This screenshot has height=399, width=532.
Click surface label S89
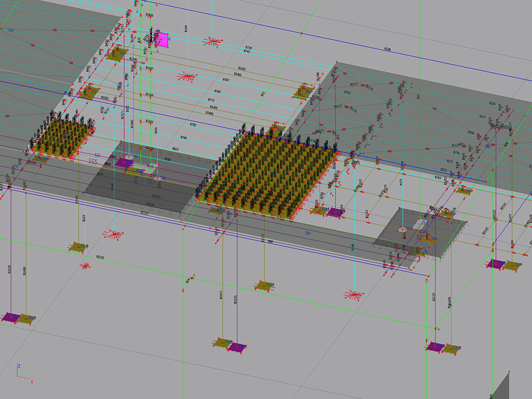coord(307,233)
